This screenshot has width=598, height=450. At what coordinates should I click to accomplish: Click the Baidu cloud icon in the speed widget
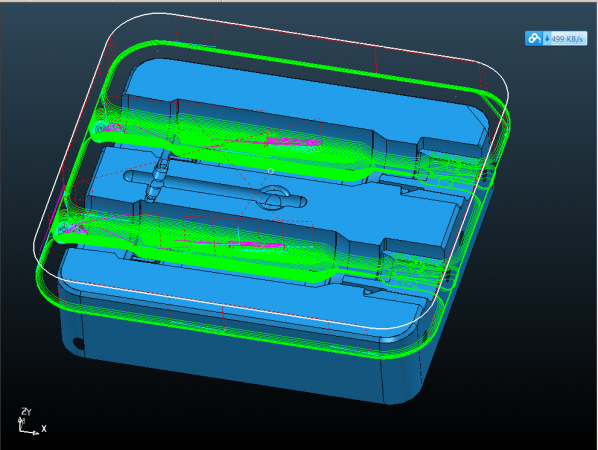click(x=534, y=39)
